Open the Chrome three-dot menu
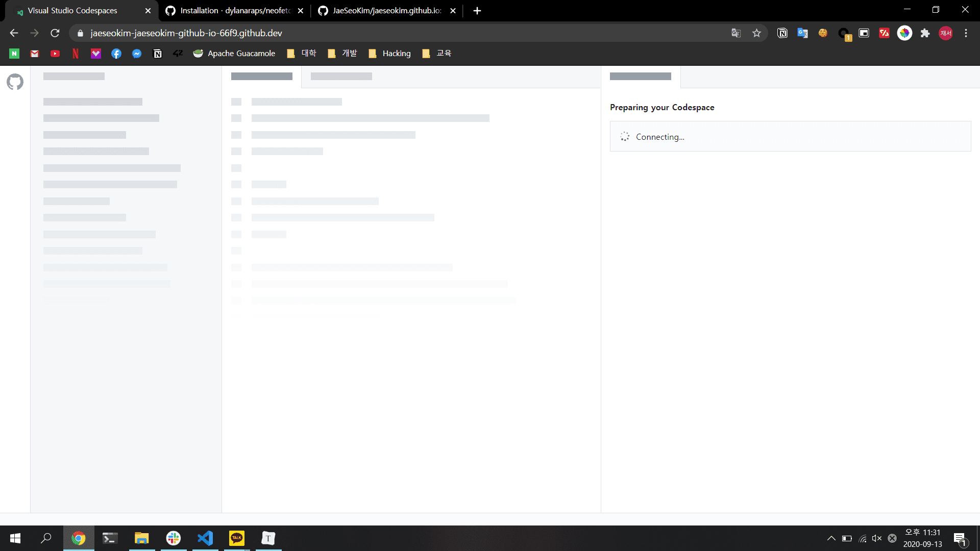 pyautogui.click(x=966, y=33)
